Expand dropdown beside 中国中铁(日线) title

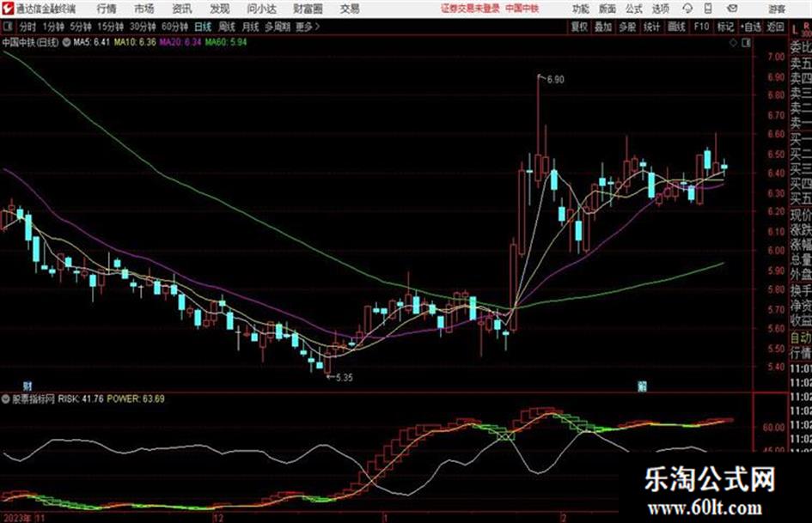[67, 42]
